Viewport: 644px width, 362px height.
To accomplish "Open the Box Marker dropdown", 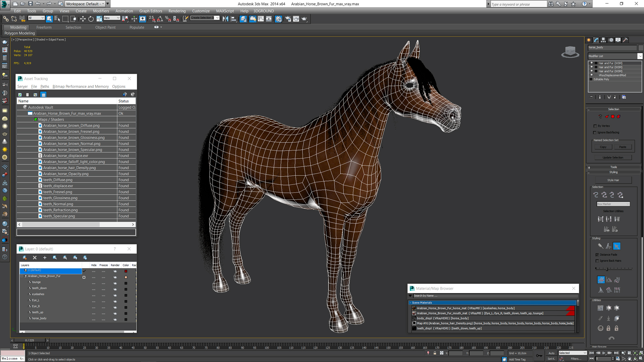I will pos(613,204).
